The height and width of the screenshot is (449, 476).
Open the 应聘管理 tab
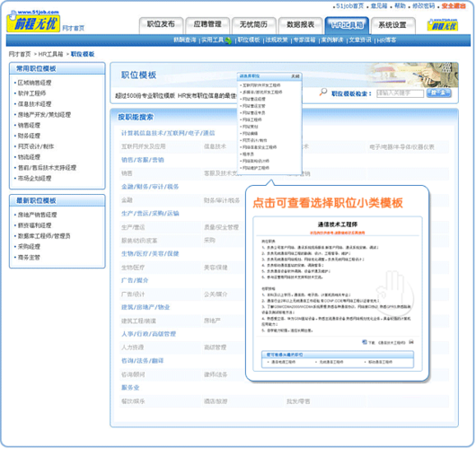pyautogui.click(x=207, y=24)
